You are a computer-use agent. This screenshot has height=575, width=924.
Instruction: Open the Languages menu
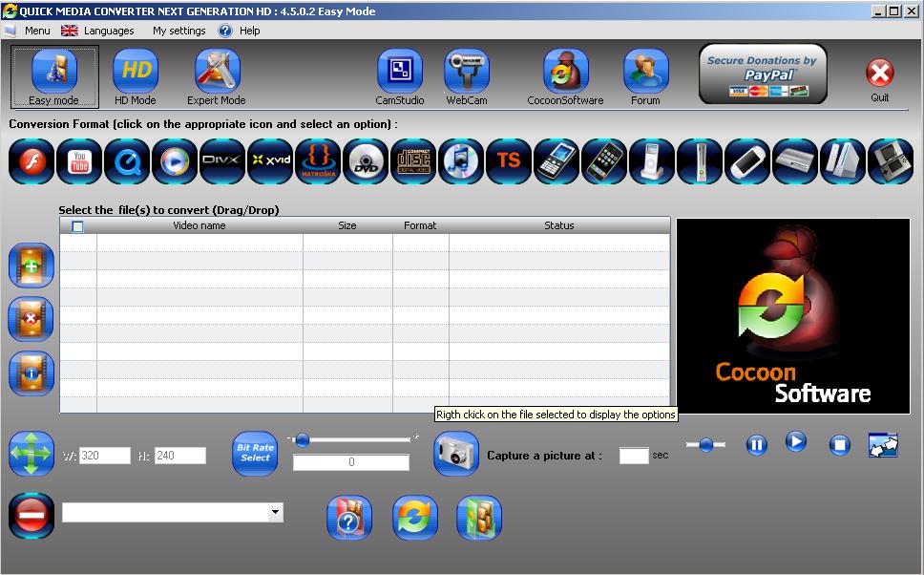(109, 31)
